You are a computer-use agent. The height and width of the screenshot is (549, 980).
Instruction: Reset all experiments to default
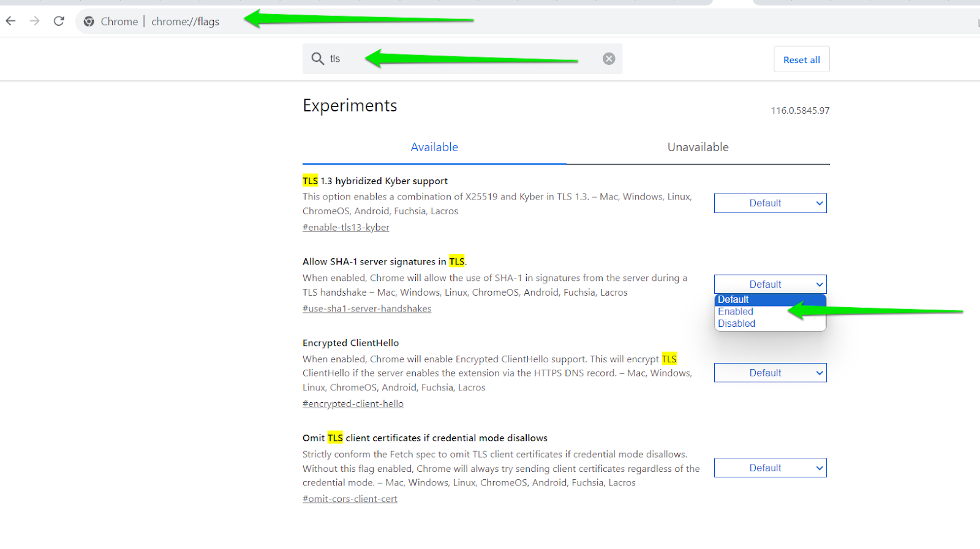802,59
